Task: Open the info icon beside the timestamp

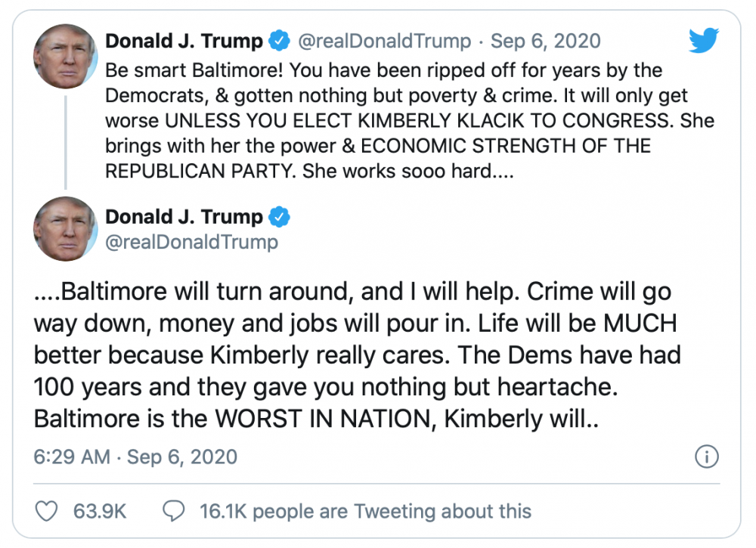Action: tap(706, 457)
